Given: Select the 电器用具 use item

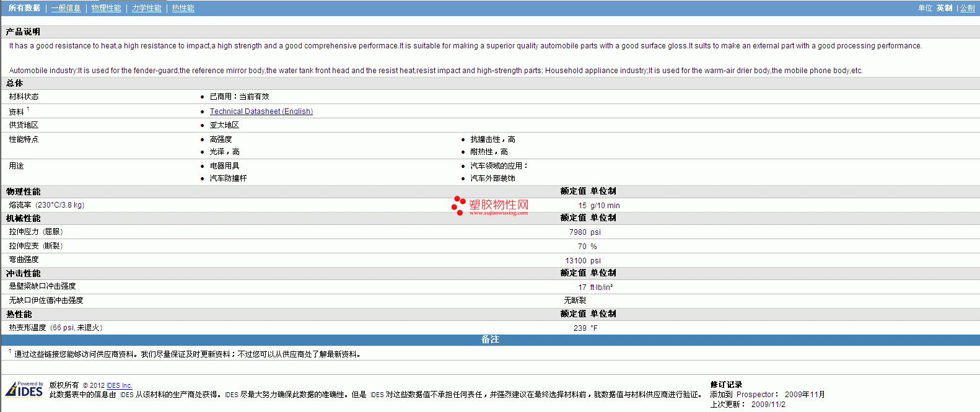Looking at the screenshot, I should click(x=224, y=166).
